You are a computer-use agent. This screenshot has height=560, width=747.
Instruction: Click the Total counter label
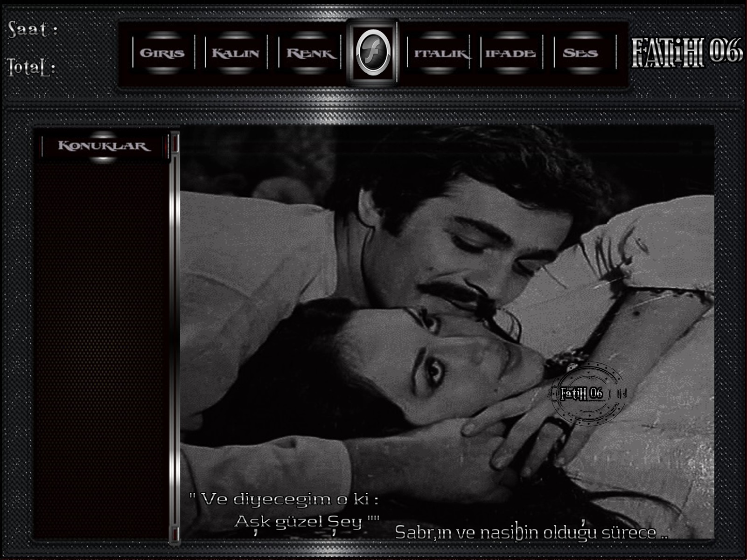[32, 68]
